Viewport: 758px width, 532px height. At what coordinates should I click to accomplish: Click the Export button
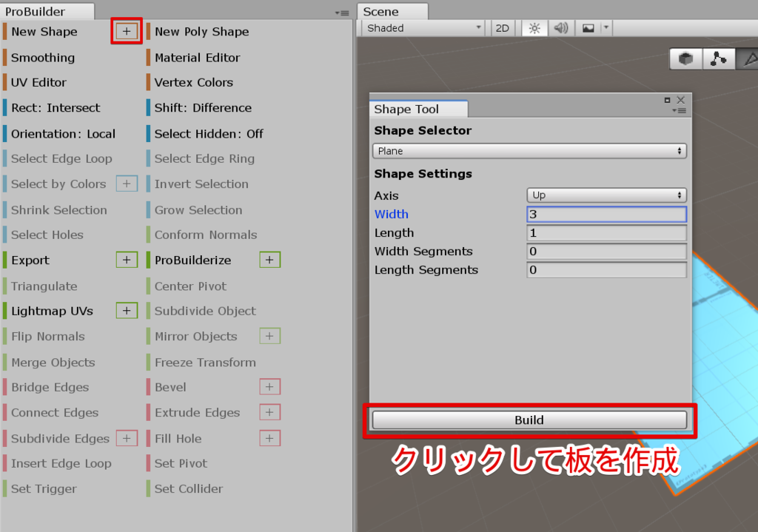pyautogui.click(x=30, y=260)
